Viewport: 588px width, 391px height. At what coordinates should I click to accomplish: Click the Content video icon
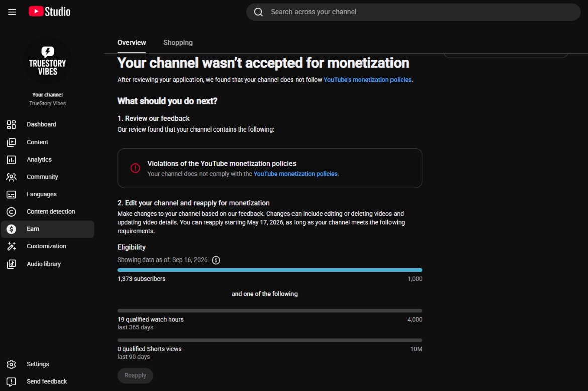(11, 143)
